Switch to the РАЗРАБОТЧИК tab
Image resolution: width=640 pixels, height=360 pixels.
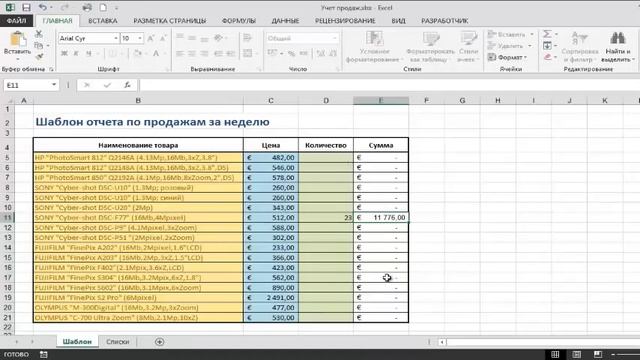[444, 21]
